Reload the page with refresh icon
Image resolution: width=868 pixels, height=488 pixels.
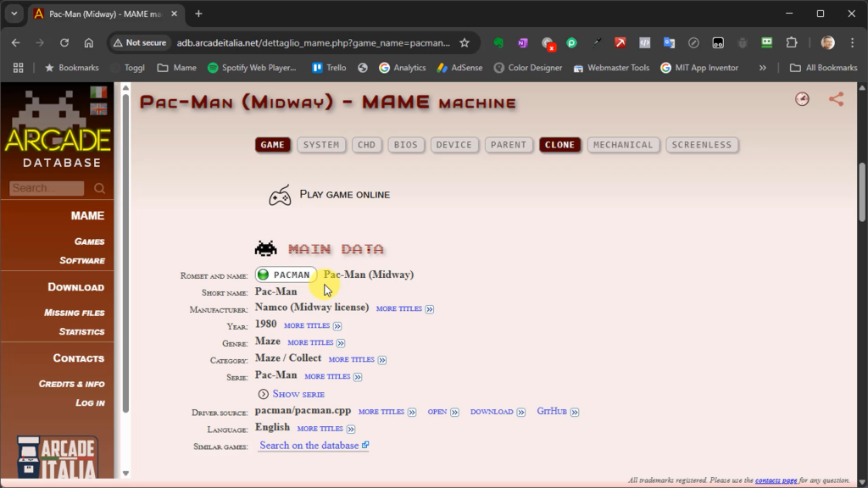pos(64,42)
